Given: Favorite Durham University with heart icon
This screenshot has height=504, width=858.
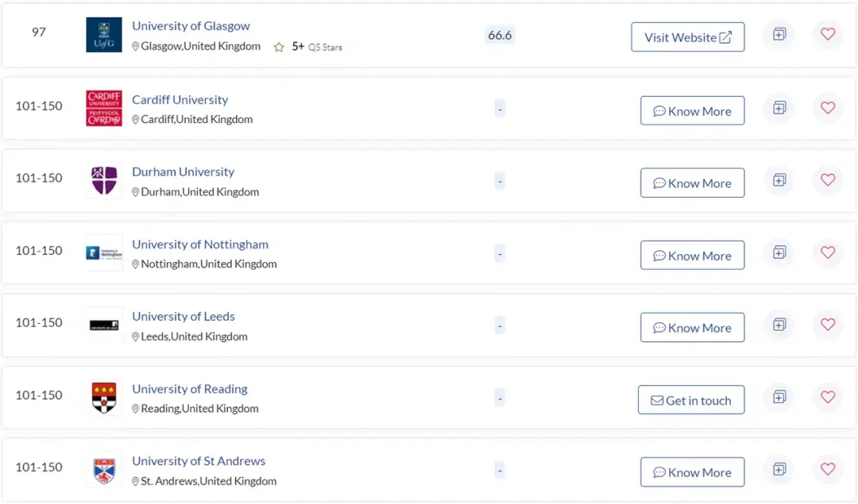Looking at the screenshot, I should click(x=827, y=180).
